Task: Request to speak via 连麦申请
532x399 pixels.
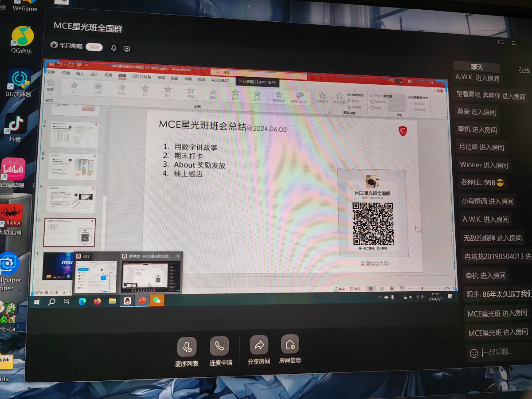Action: pyautogui.click(x=220, y=350)
